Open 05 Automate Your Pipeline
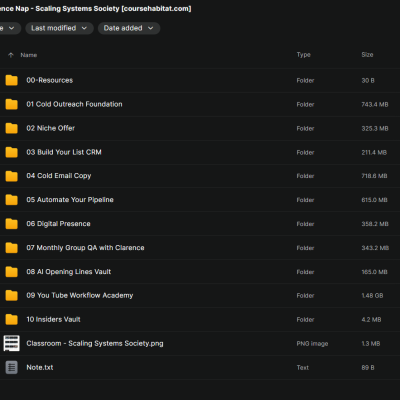The width and height of the screenshot is (400, 400). [x=70, y=200]
